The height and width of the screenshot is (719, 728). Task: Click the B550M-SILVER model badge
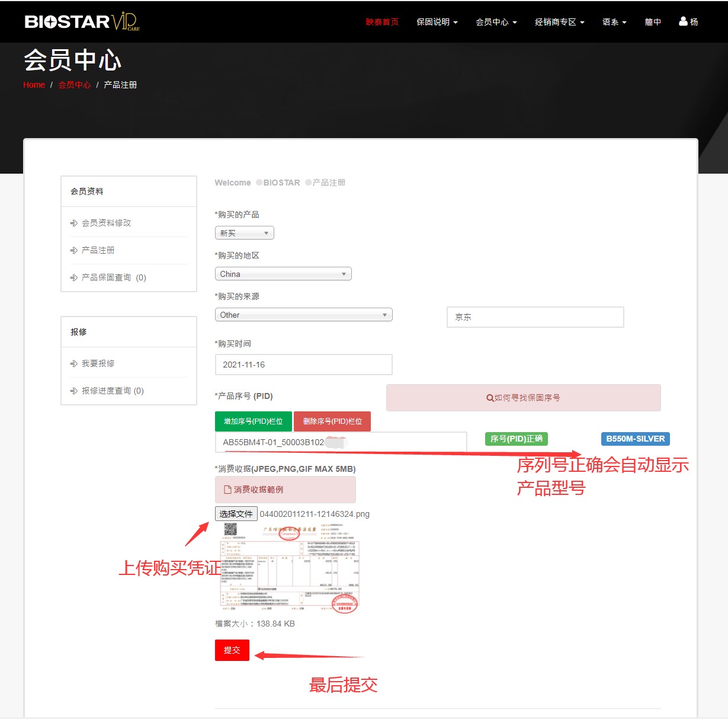click(x=636, y=439)
